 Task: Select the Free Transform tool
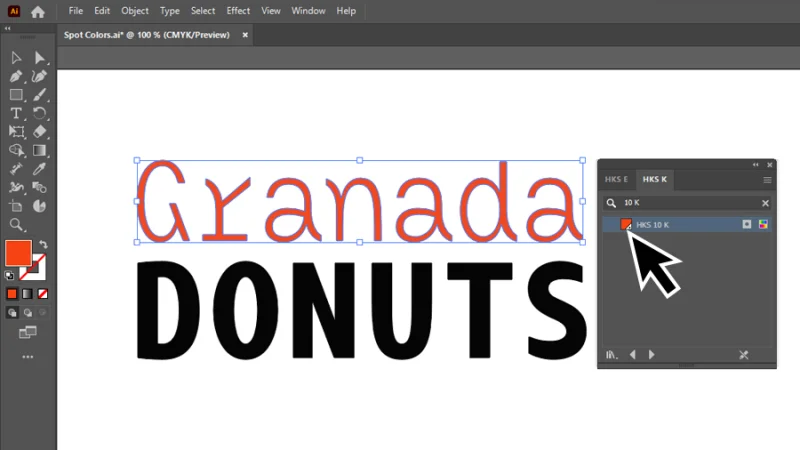point(16,132)
